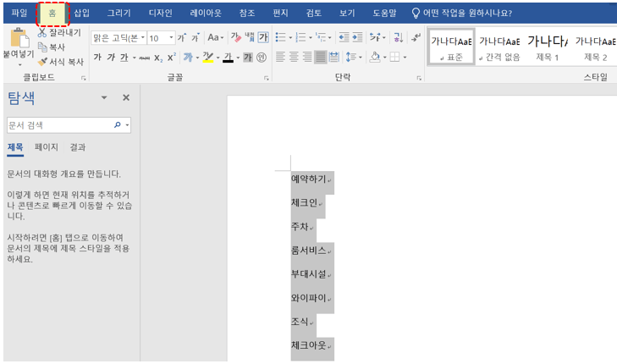Screen dimensions: 617x364
Task: Toggle character shading icon
Action: 248,58
